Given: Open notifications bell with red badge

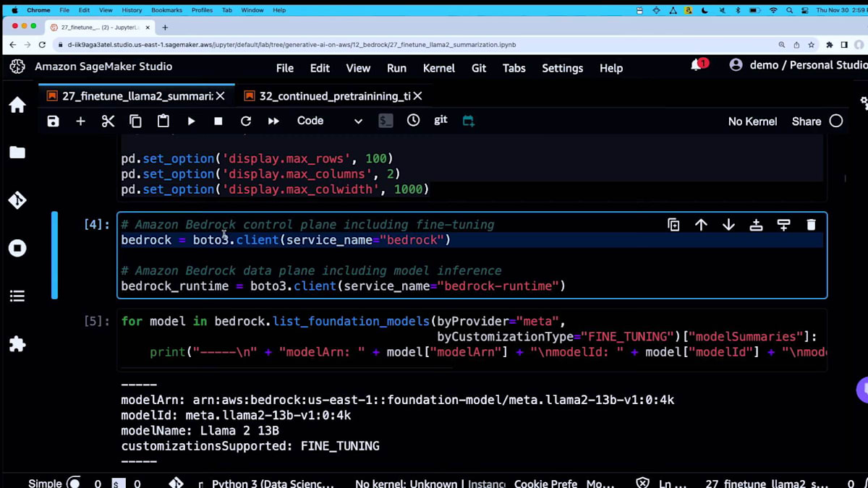Looking at the screenshot, I should click(x=698, y=65).
